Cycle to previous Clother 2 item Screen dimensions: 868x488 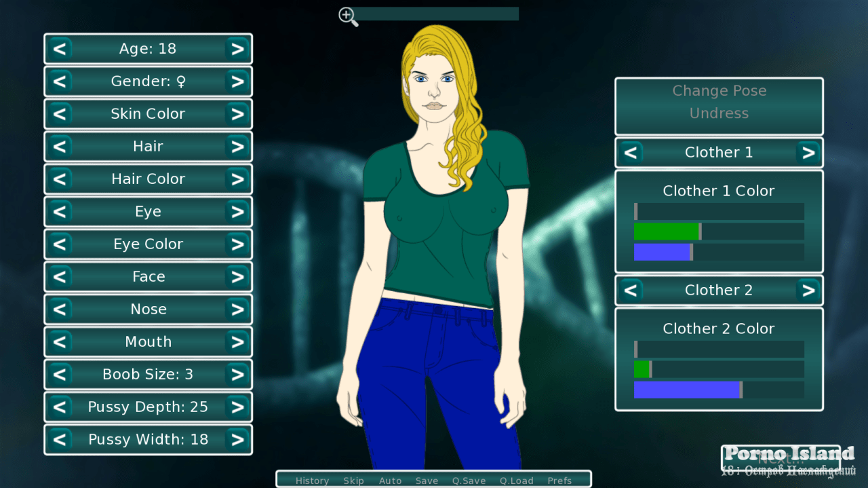point(631,290)
